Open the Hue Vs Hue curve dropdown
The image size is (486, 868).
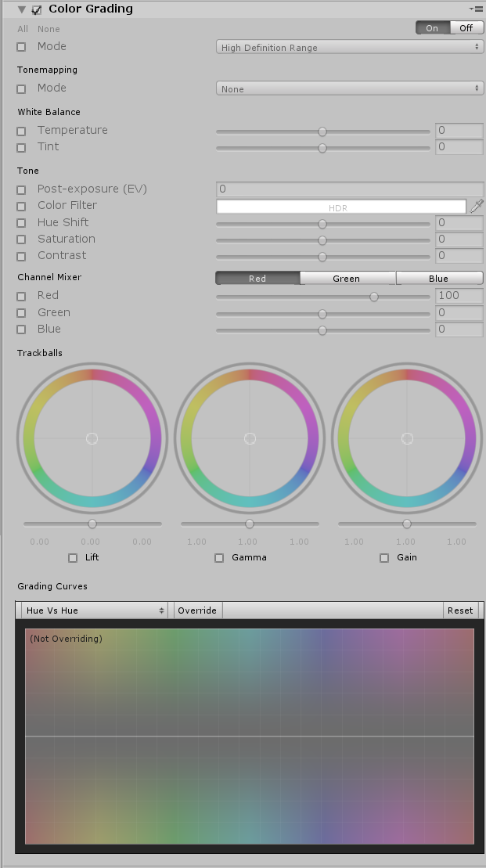[x=95, y=610]
